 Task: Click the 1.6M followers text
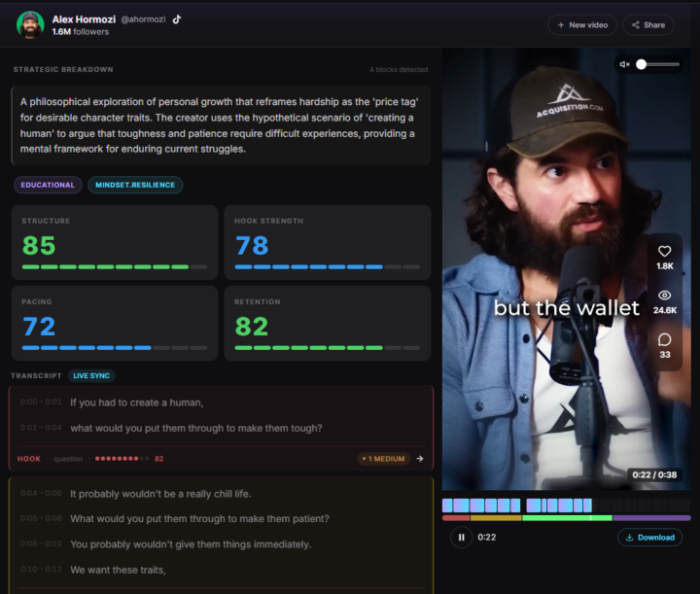[x=81, y=32]
